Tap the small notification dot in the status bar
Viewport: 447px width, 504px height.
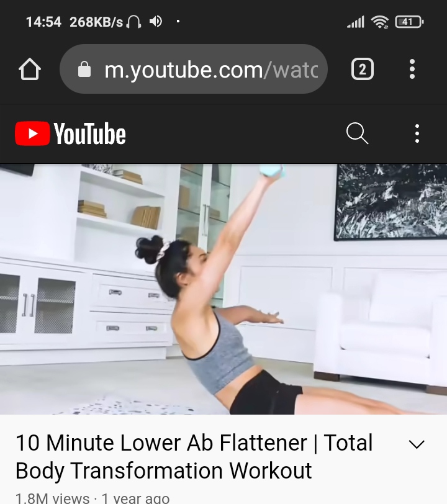point(178,22)
